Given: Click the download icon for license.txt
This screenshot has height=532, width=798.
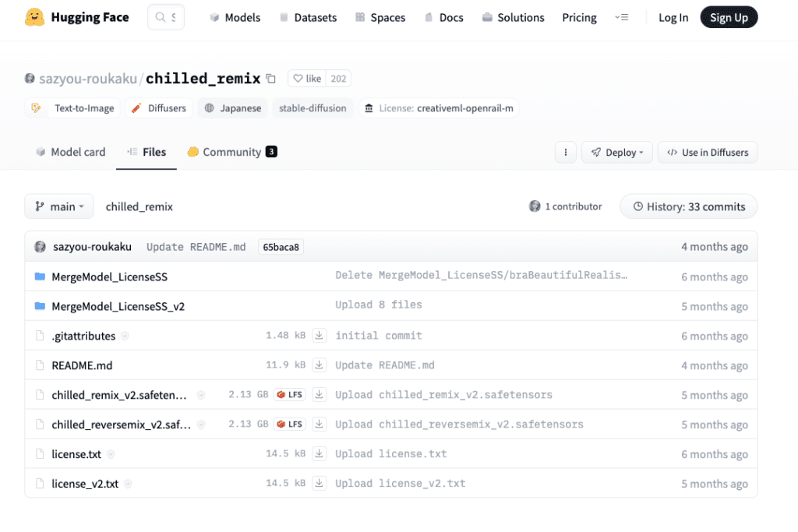Looking at the screenshot, I should 319,454.
